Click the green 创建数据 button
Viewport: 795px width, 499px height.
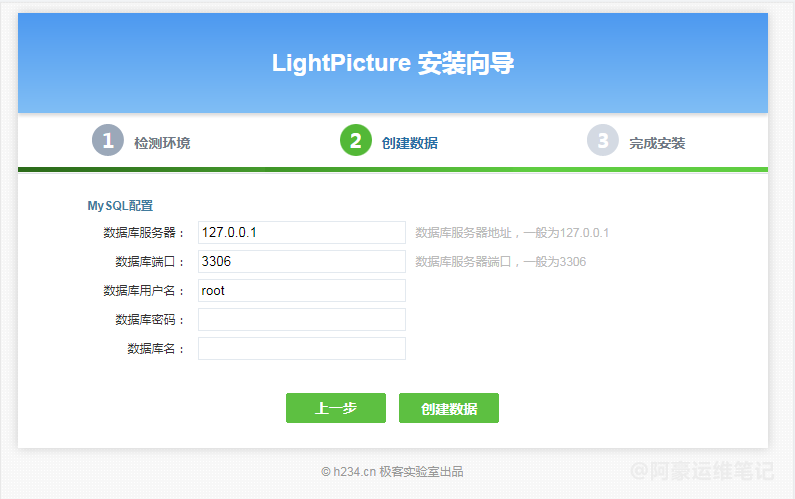tap(449, 408)
